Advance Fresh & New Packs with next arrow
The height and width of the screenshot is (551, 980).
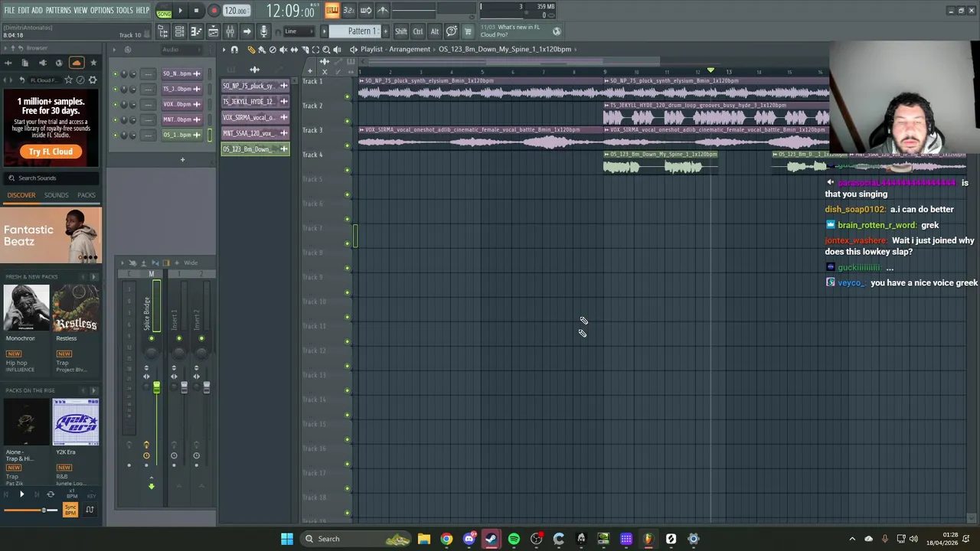(x=93, y=276)
